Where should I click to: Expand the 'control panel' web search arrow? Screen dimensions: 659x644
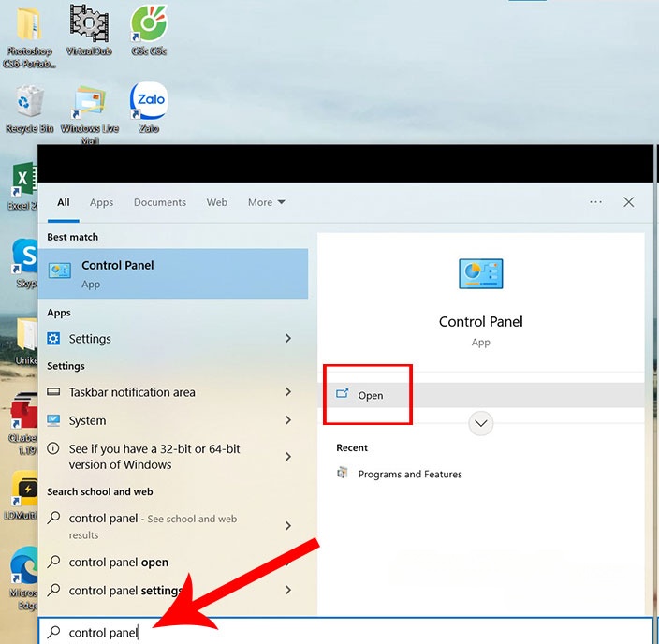click(x=288, y=526)
